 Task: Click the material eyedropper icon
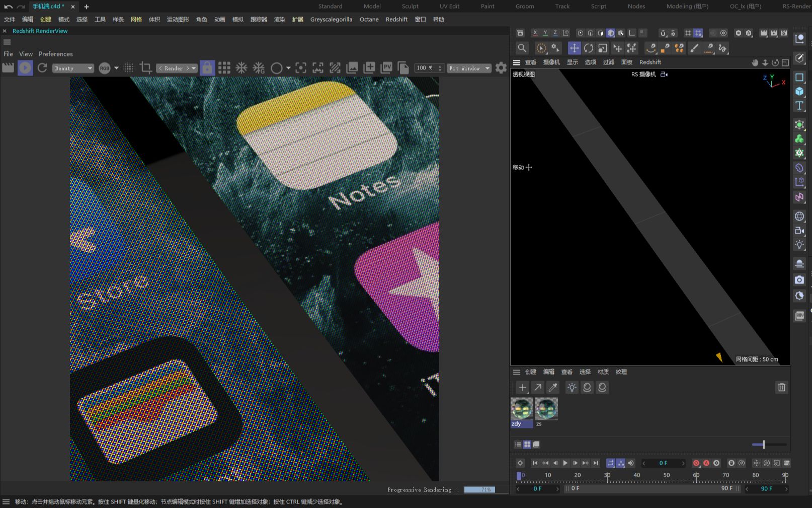[553, 387]
